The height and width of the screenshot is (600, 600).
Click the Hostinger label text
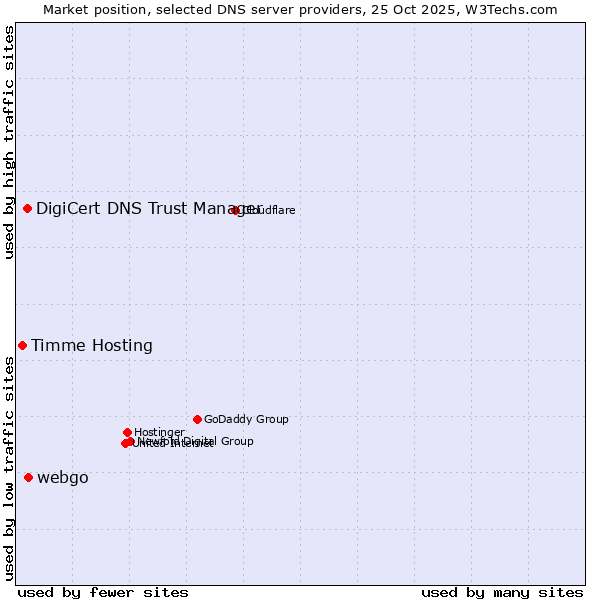click(x=159, y=432)
